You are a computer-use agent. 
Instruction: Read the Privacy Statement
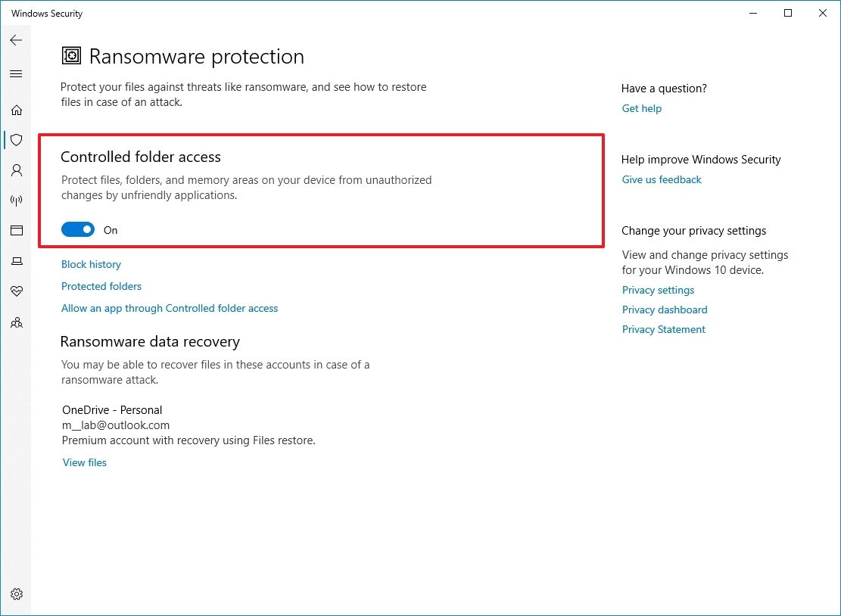(663, 329)
